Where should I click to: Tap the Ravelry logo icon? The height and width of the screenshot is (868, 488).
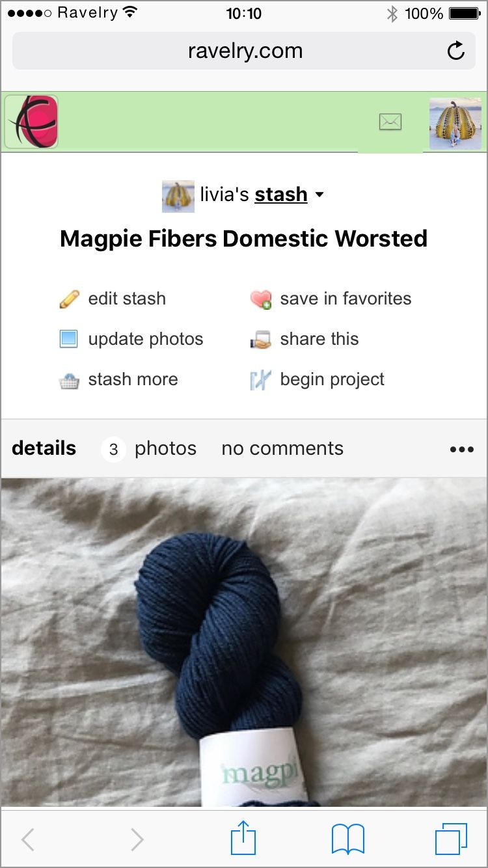pyautogui.click(x=32, y=122)
